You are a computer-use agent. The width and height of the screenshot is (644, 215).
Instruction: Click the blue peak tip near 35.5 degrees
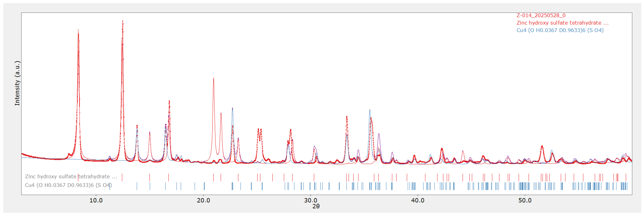point(369,110)
